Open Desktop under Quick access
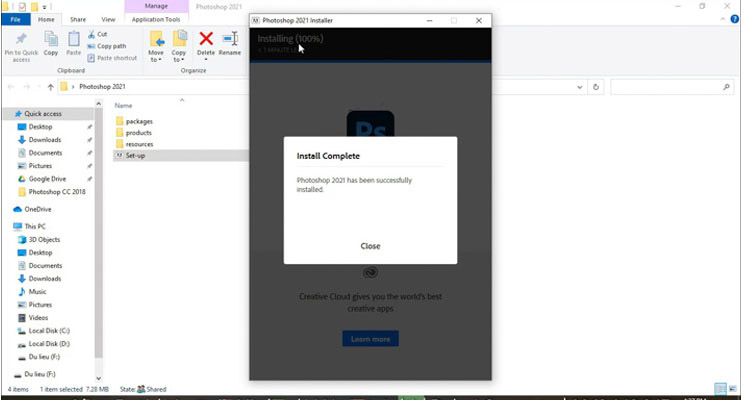The height and width of the screenshot is (400, 750). coord(40,127)
